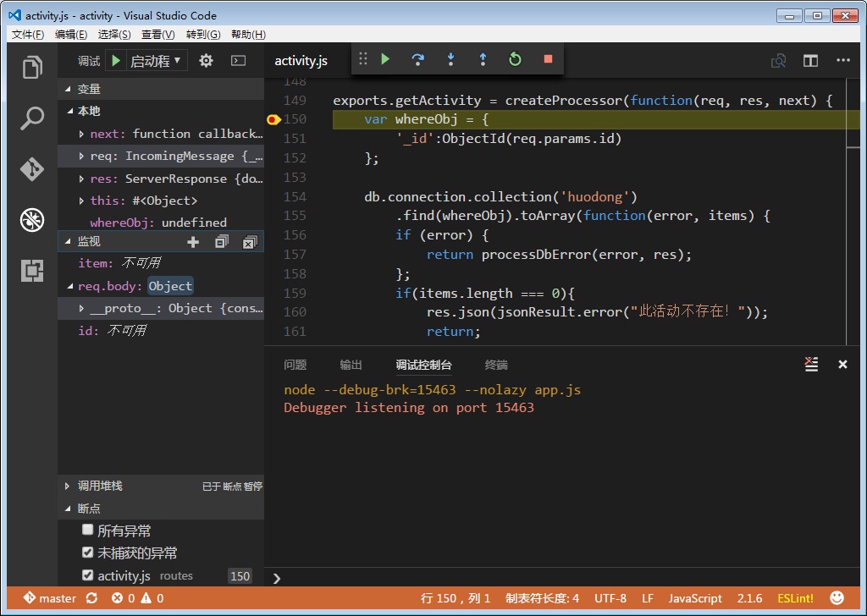Change the LF end of line setting
867x616 pixels.
[x=648, y=598]
